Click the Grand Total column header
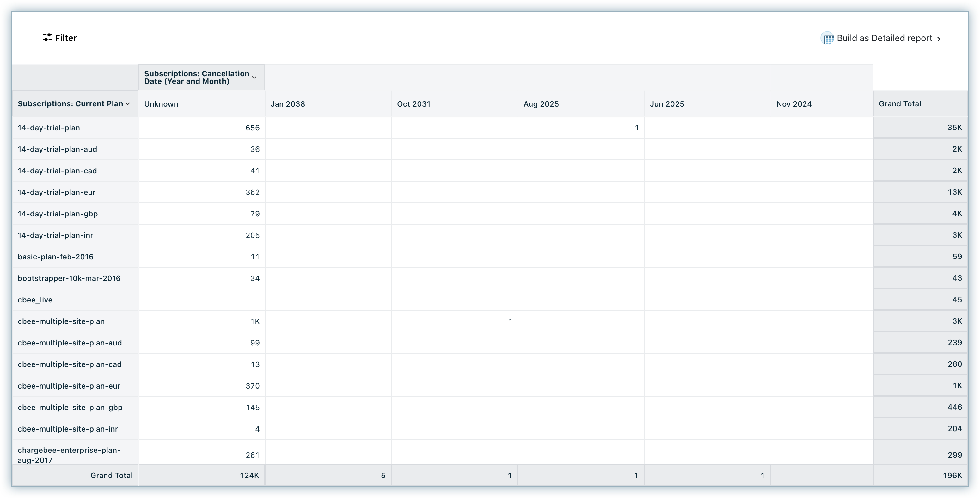Screen dimensions: 980x498 pyautogui.click(x=900, y=103)
